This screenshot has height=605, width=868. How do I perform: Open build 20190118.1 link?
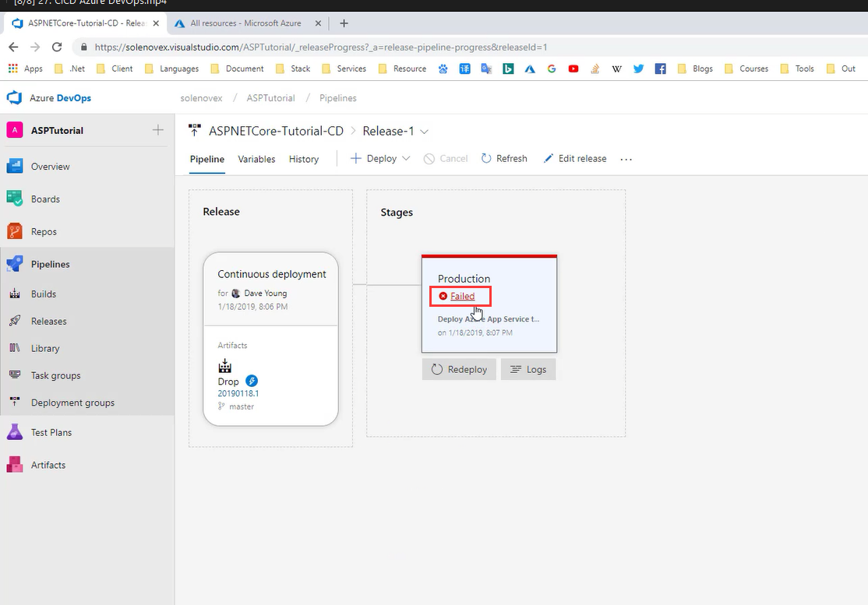[x=238, y=393]
